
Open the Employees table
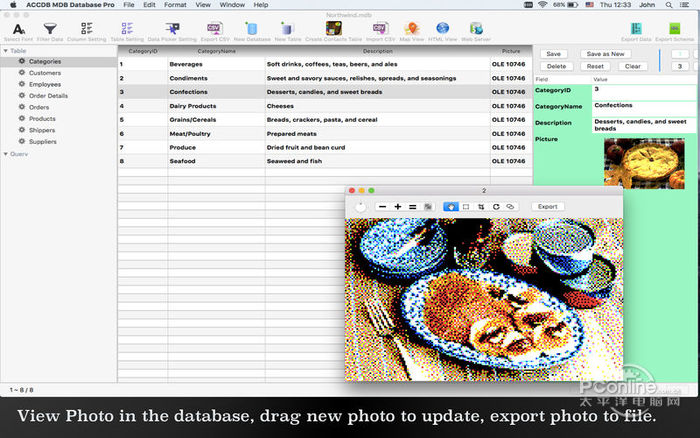point(45,84)
